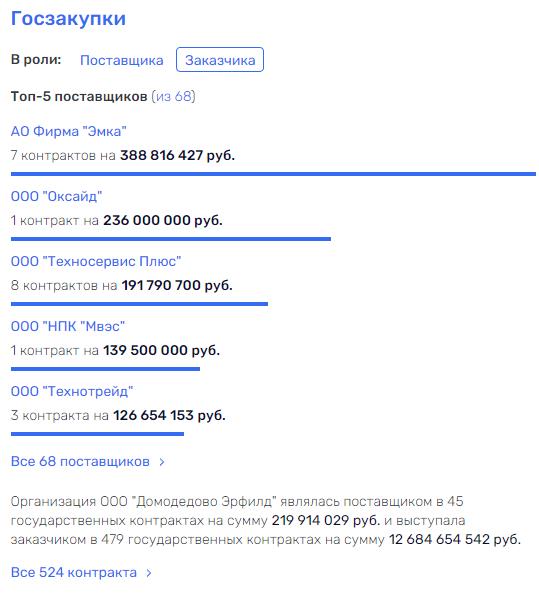Click chevron arrow next to Все 68 поставщиков
The height and width of the screenshot is (593, 539).
coord(162,462)
